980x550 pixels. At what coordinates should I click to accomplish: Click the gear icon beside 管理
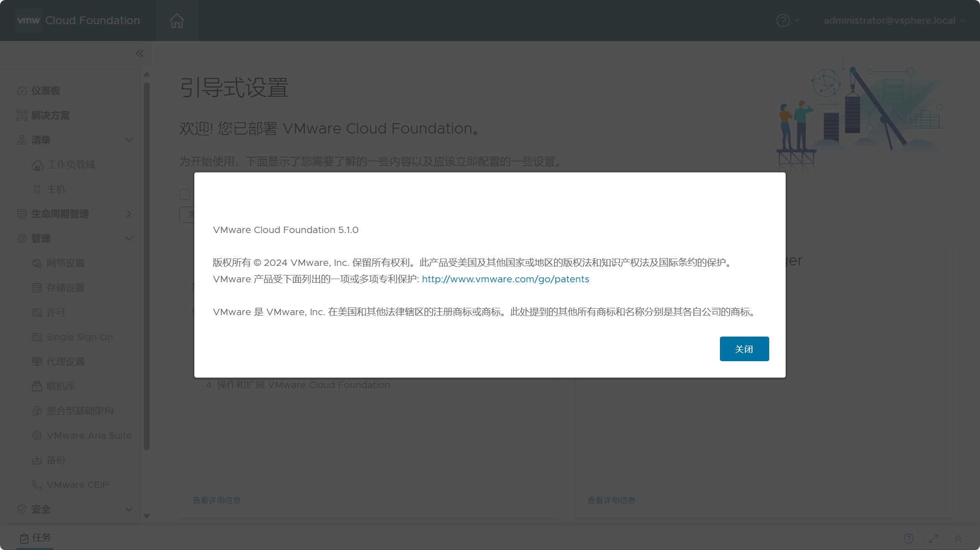[x=22, y=239]
